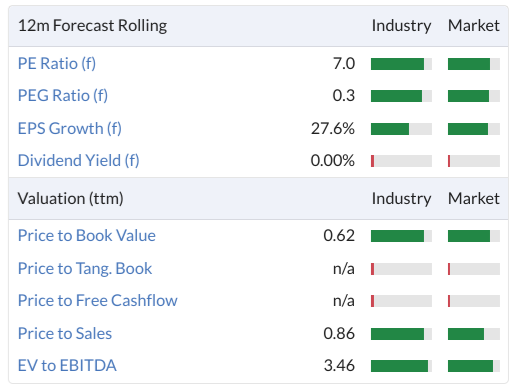Image resolution: width=521 pixels, height=391 pixels.
Task: Click Price to Sales market bar
Action: 474,334
